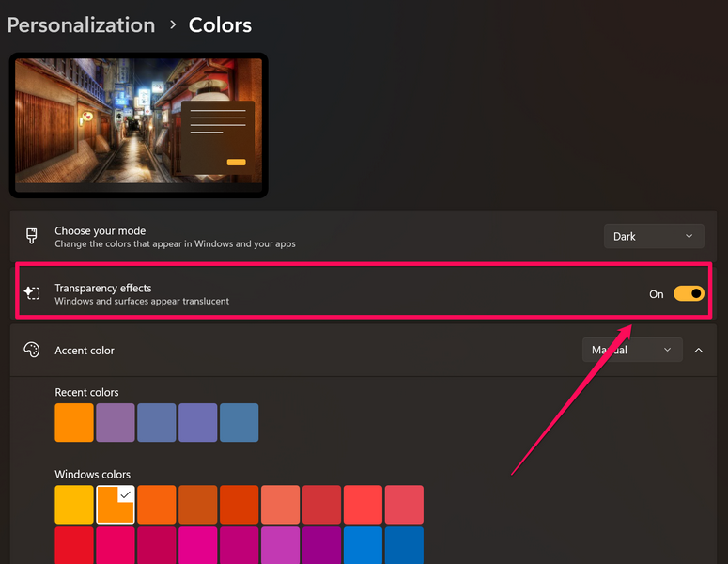
Task: Click the breadcrumb arrow after Personalization
Action: pyautogui.click(x=172, y=25)
